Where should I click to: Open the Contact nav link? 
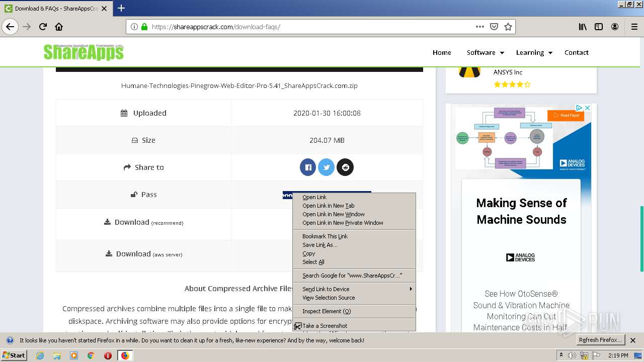pos(577,52)
